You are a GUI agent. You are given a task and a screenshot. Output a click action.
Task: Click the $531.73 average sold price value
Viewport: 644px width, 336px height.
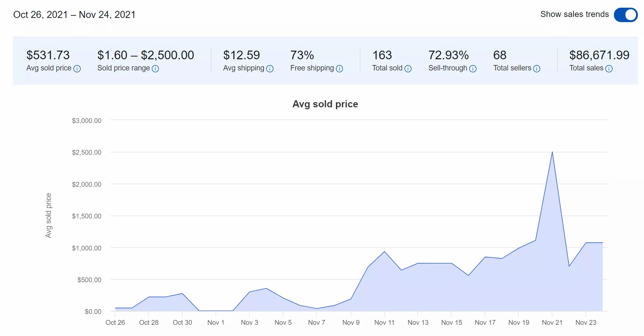point(48,55)
